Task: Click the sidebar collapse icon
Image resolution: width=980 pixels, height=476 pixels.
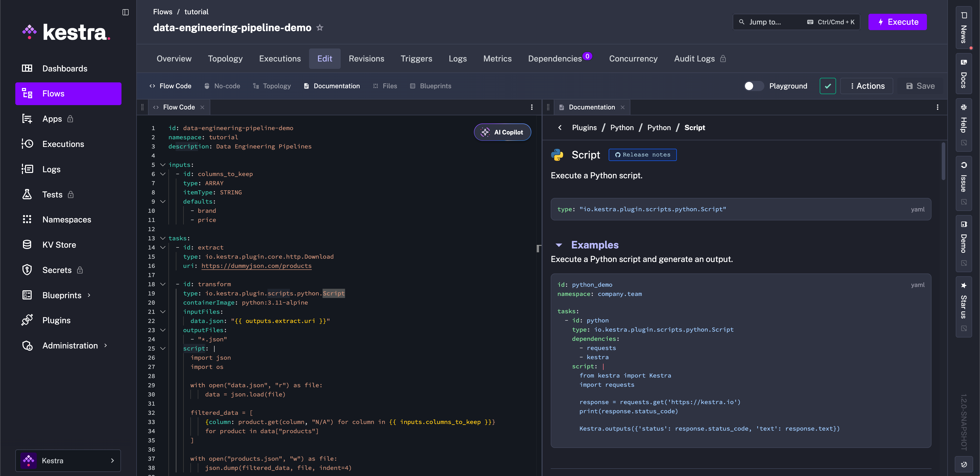Action: (125, 12)
